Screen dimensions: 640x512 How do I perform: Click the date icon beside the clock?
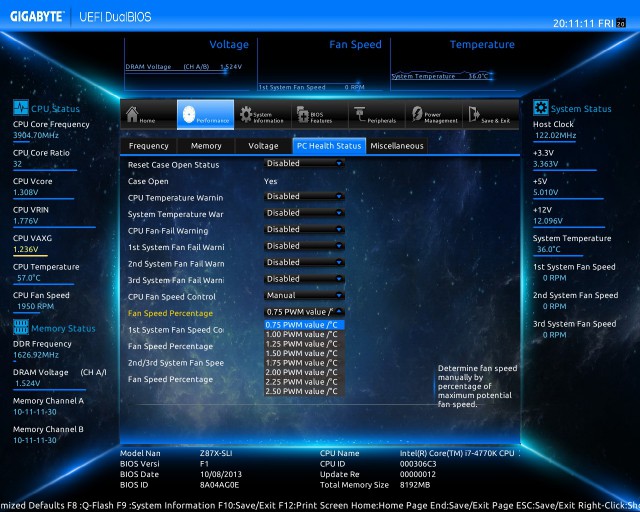pyautogui.click(x=621, y=23)
